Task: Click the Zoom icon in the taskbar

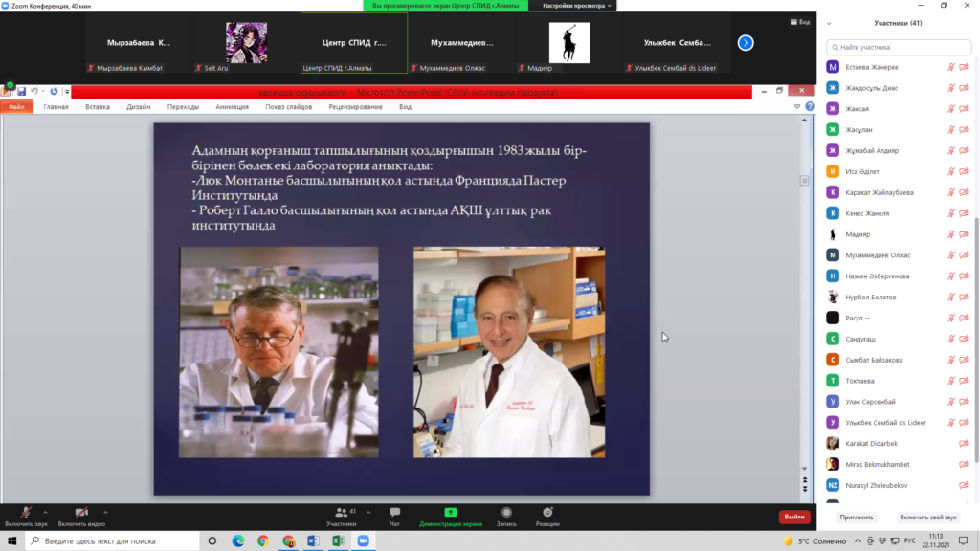Action: pos(363,541)
